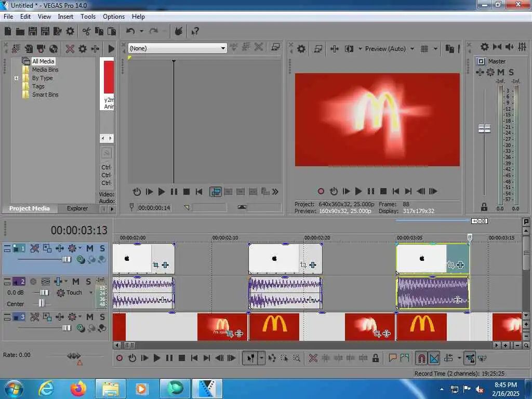Open the Tools menu
This screenshot has height=399, width=532.
pos(88,16)
